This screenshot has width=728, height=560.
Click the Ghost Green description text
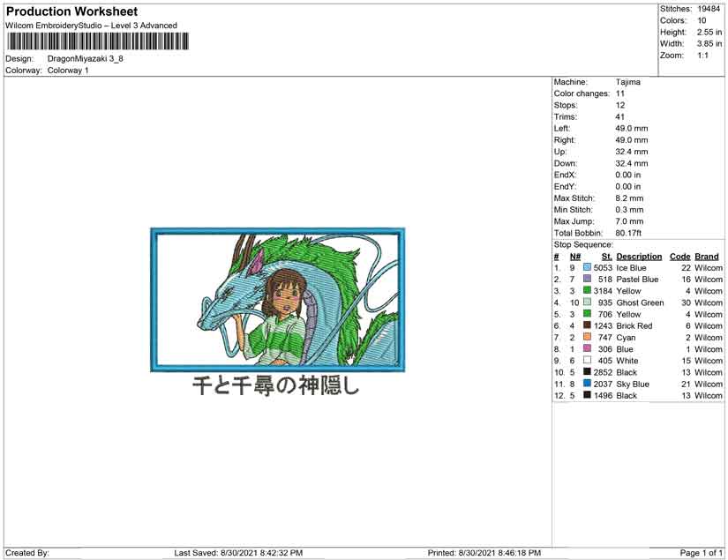[641, 303]
